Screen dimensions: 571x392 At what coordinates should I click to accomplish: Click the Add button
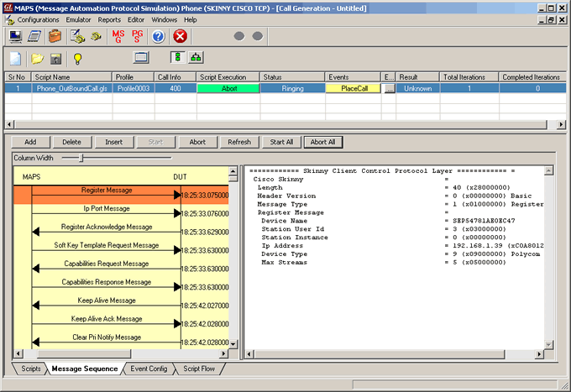click(x=30, y=142)
